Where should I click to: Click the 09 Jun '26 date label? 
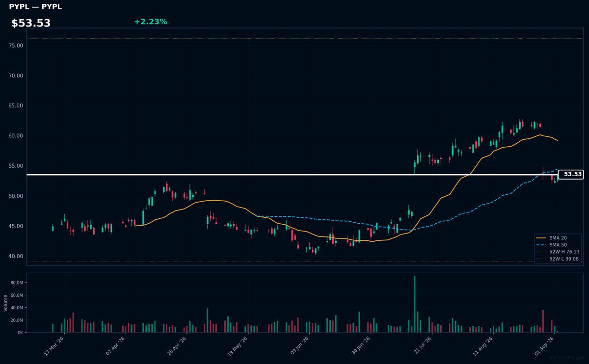point(299,346)
